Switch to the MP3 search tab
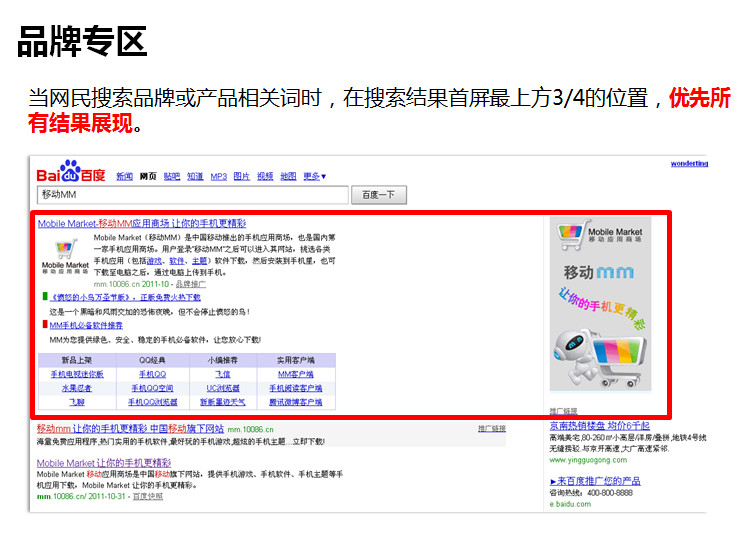The image size is (750, 536). 219,176
